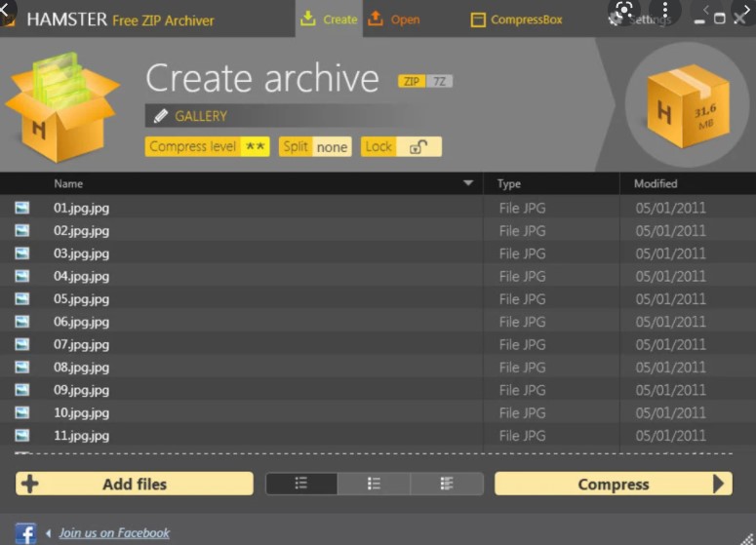The width and height of the screenshot is (756, 545).
Task: Sort by the Type column header
Action: 508,183
